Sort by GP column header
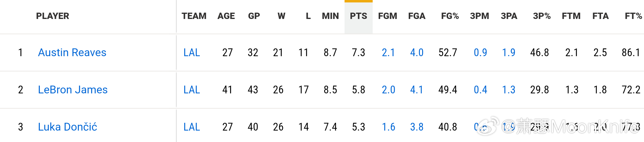 254,16
